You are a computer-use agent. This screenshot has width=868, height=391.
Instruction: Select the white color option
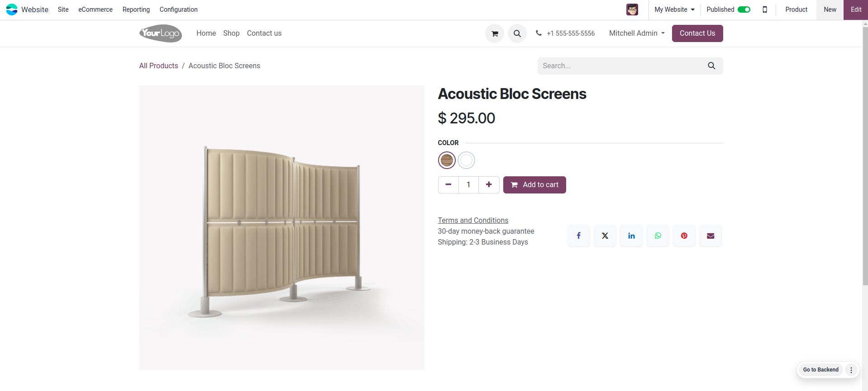466,160
